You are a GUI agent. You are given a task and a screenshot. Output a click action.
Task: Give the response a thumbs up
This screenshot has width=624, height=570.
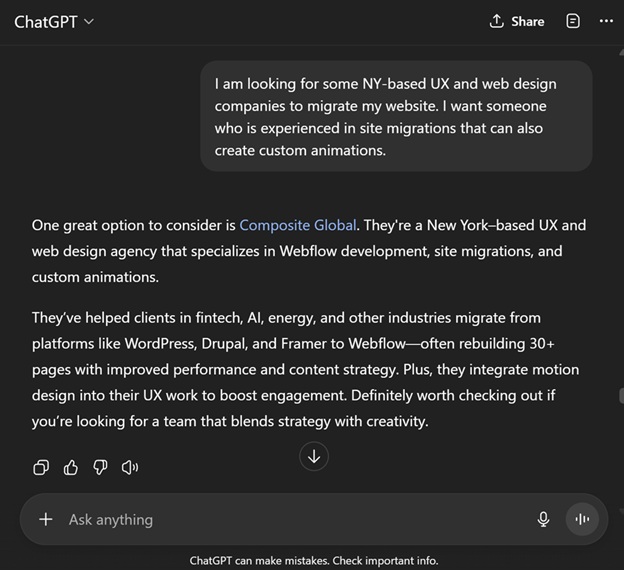coord(70,467)
